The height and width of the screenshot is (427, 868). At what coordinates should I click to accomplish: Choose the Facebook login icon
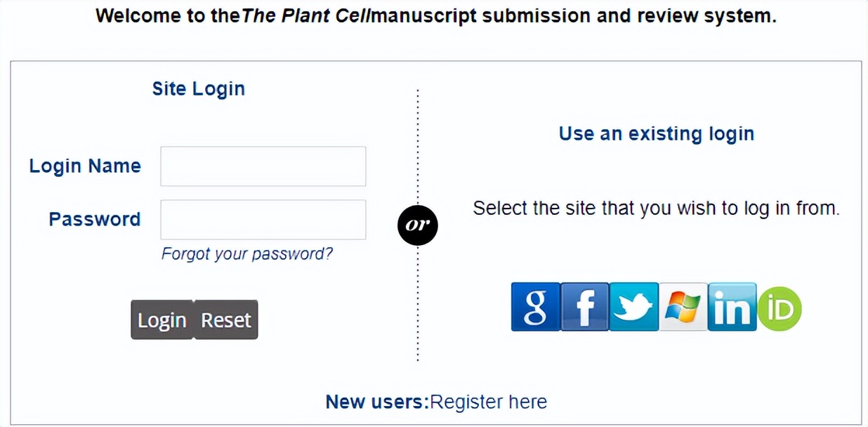click(x=584, y=307)
